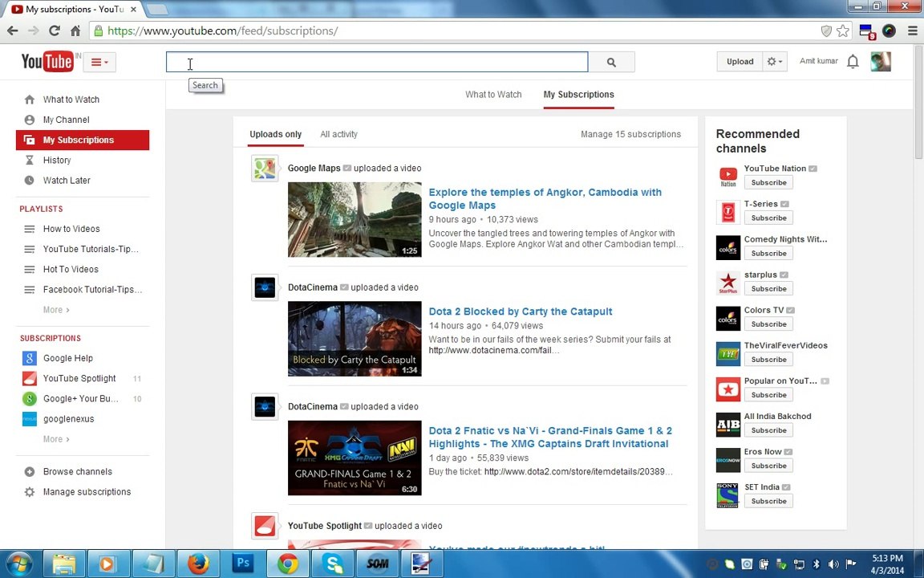The image size is (924, 578).
Task: Subscribe to SET India
Action: click(x=768, y=501)
